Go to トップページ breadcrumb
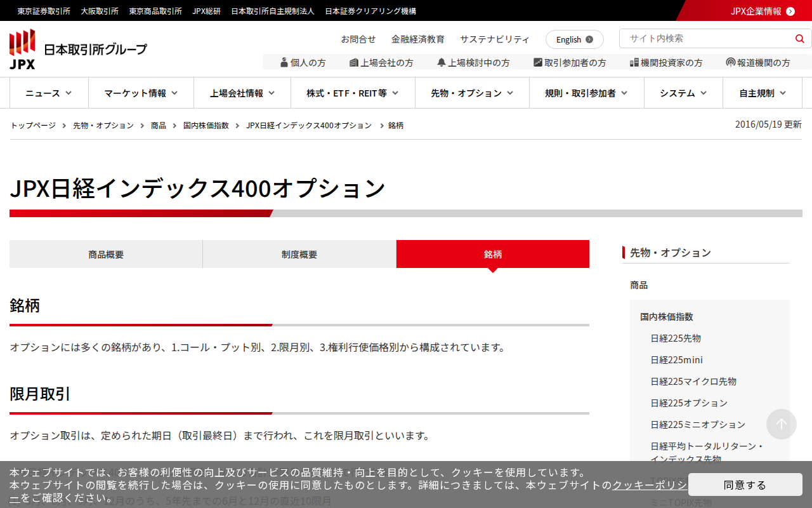 [x=33, y=125]
